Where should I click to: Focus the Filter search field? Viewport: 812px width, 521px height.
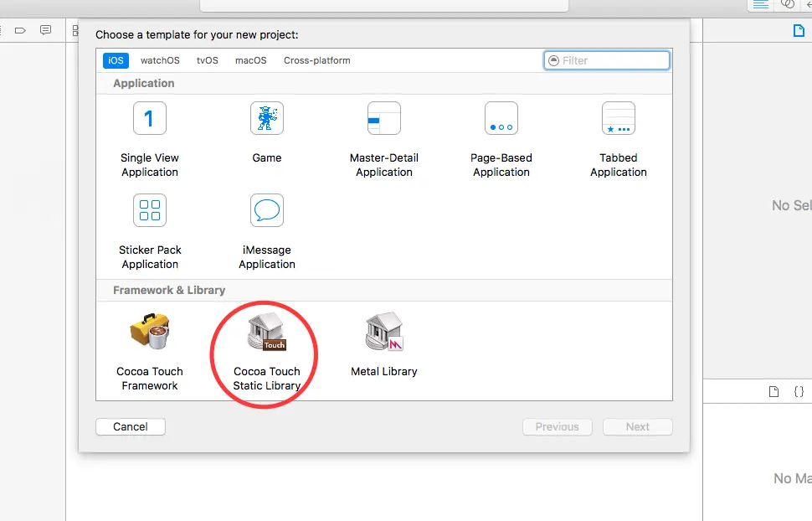[x=606, y=60]
